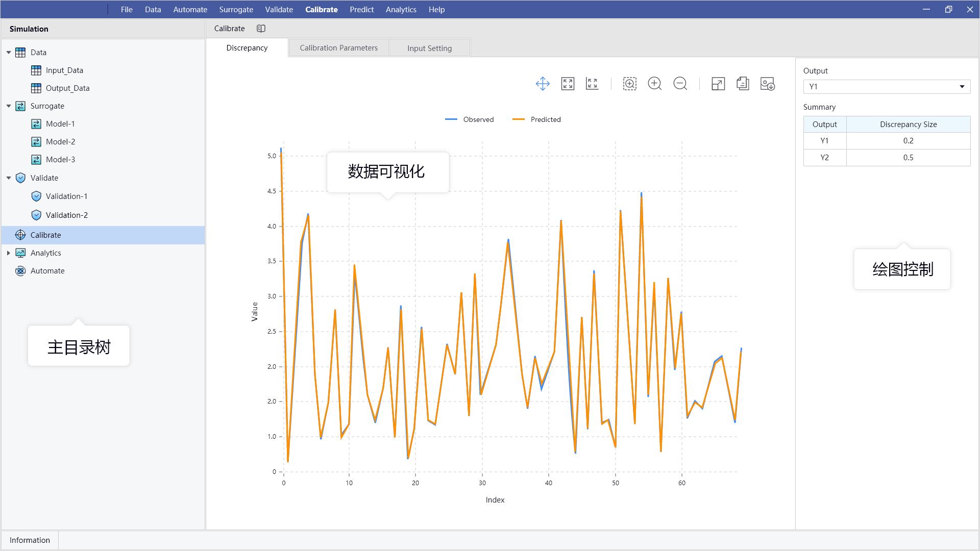This screenshot has width=980, height=551.
Task: Click the 0.5 discrepancy value
Action: pyautogui.click(x=908, y=158)
